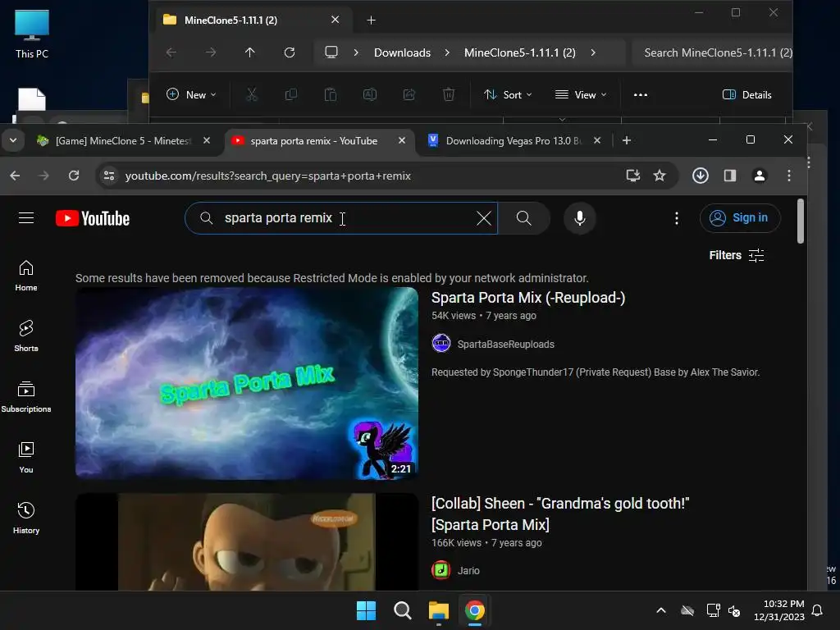
Task: Expand chevron after Downloads breadcrumb
Action: pyautogui.click(x=447, y=52)
